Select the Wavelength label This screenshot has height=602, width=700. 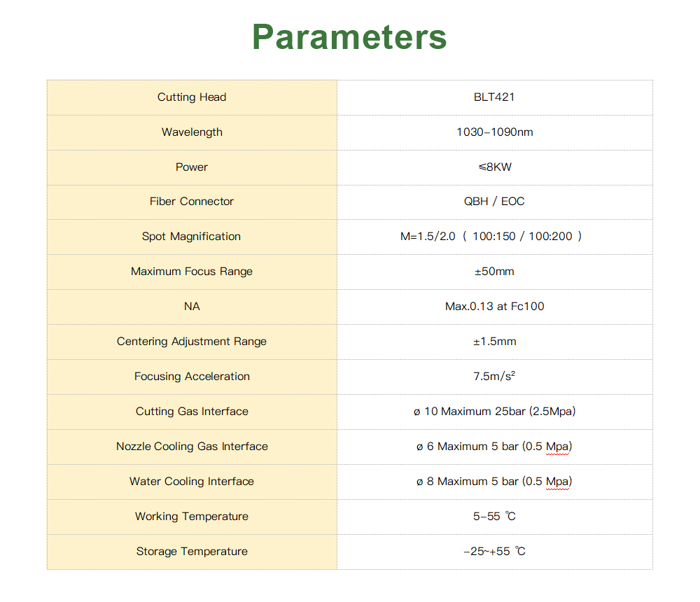click(192, 132)
